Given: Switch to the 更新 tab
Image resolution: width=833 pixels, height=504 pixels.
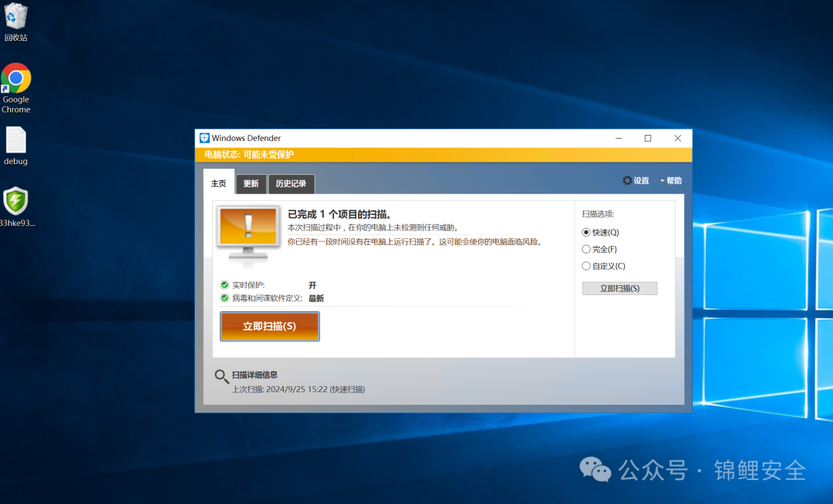Looking at the screenshot, I should point(251,183).
